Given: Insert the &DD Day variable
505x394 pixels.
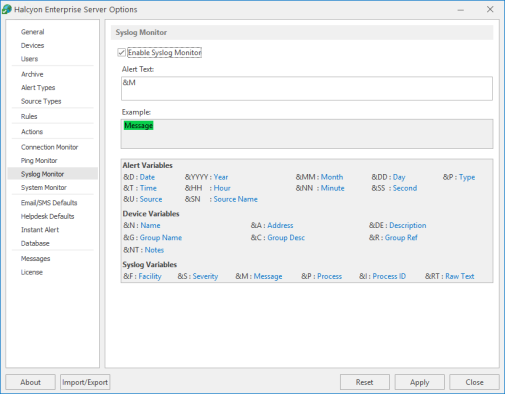Looking at the screenshot, I should coord(399,177).
